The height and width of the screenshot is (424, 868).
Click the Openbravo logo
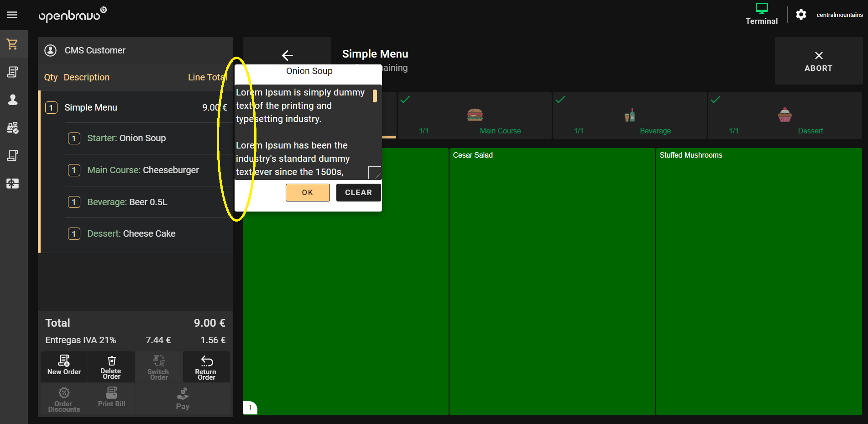(73, 15)
